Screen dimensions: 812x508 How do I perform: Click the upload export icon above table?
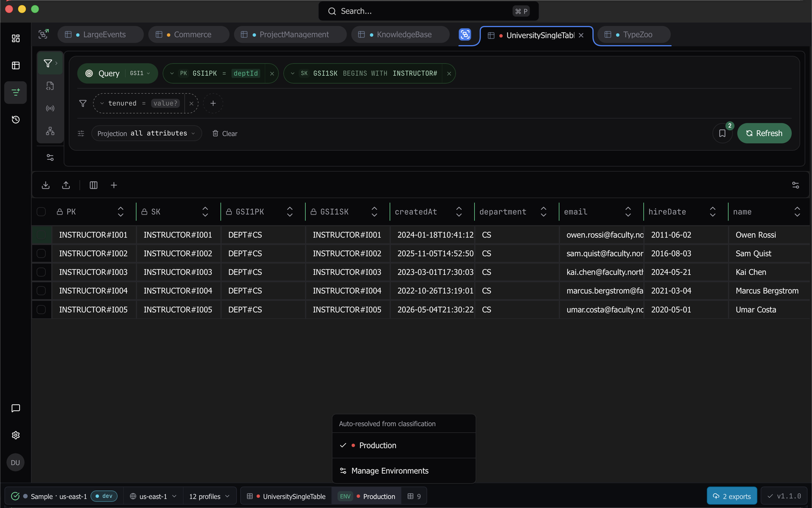pos(66,185)
